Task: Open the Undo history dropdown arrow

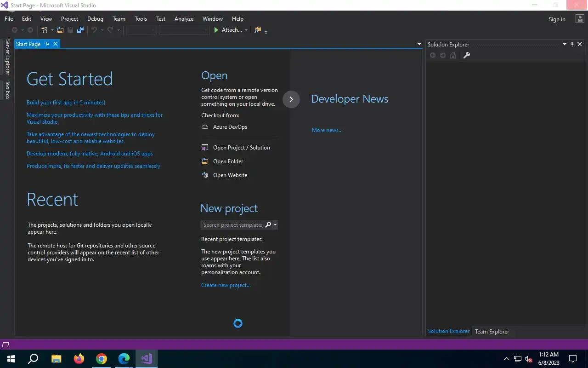Action: pos(102,30)
